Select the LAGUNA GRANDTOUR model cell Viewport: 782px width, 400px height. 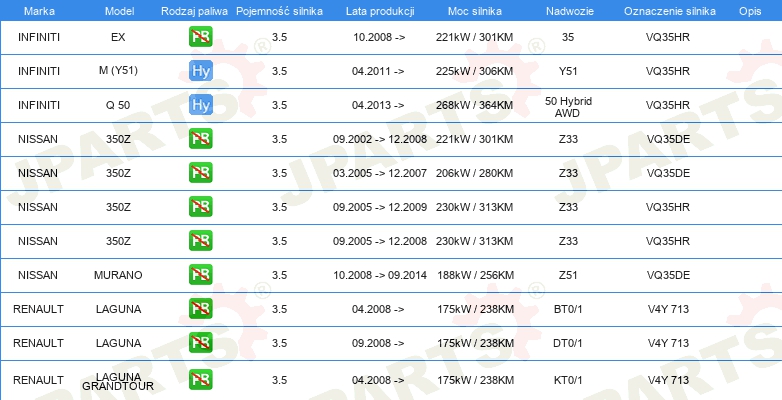[x=118, y=381]
